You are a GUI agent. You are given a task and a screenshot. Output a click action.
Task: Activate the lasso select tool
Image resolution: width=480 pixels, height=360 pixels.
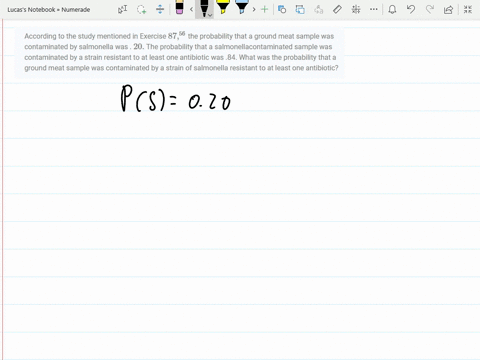click(x=142, y=9)
